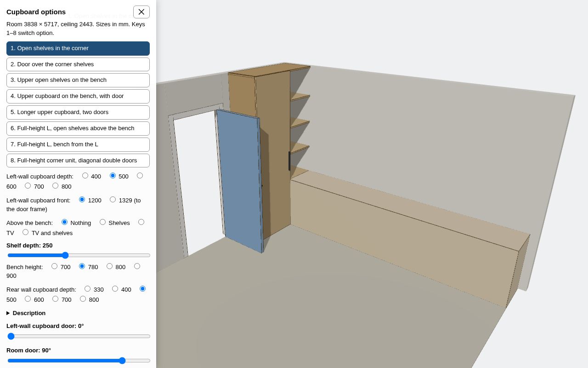This screenshot has height=368, width=588.
Task: Set left-wall cupboard depth to 800
Action: 55,186
